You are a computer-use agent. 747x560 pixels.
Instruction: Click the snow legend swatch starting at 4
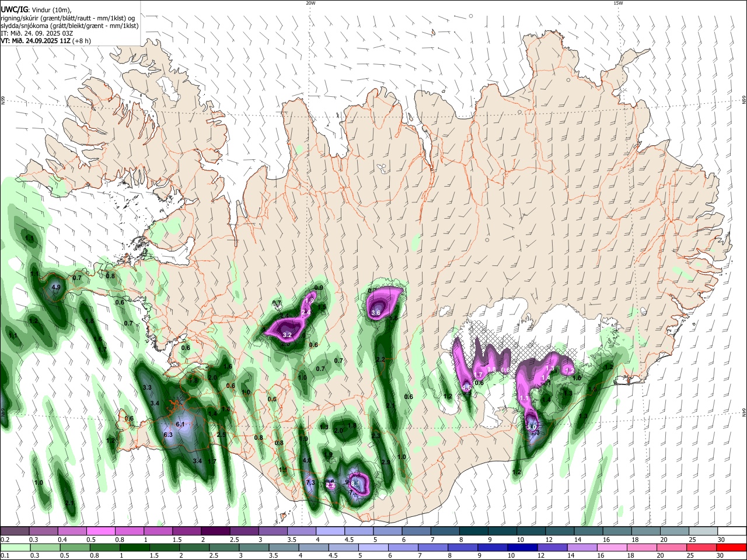click(330, 531)
